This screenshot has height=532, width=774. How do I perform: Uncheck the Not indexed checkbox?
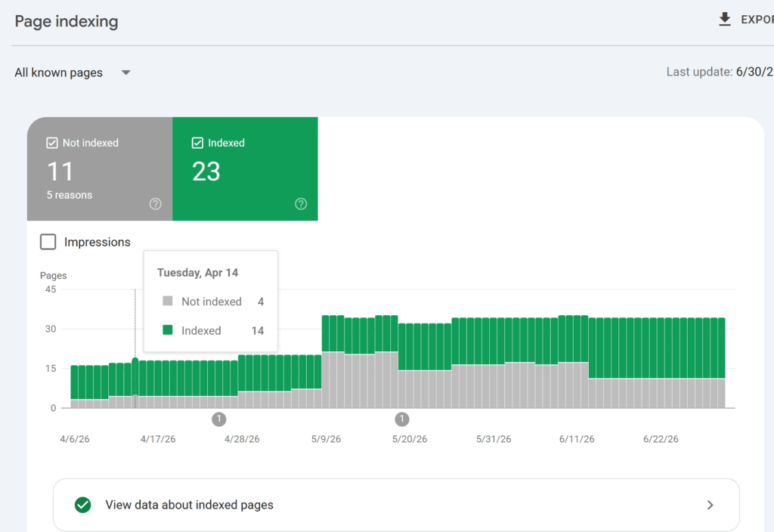click(x=52, y=143)
